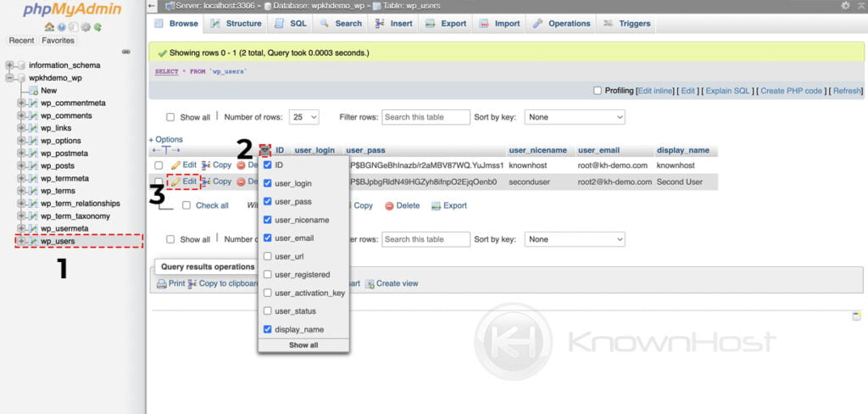
Task: Open the Insert tab
Action: pyautogui.click(x=393, y=23)
